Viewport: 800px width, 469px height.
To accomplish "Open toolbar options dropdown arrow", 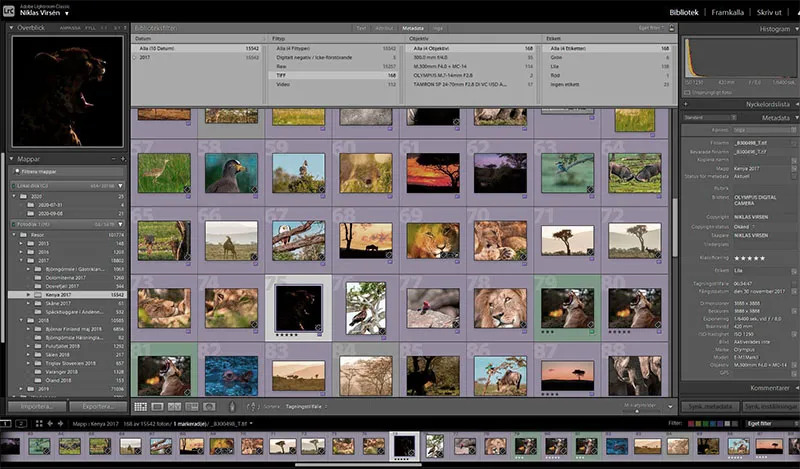I will pyautogui.click(x=670, y=407).
